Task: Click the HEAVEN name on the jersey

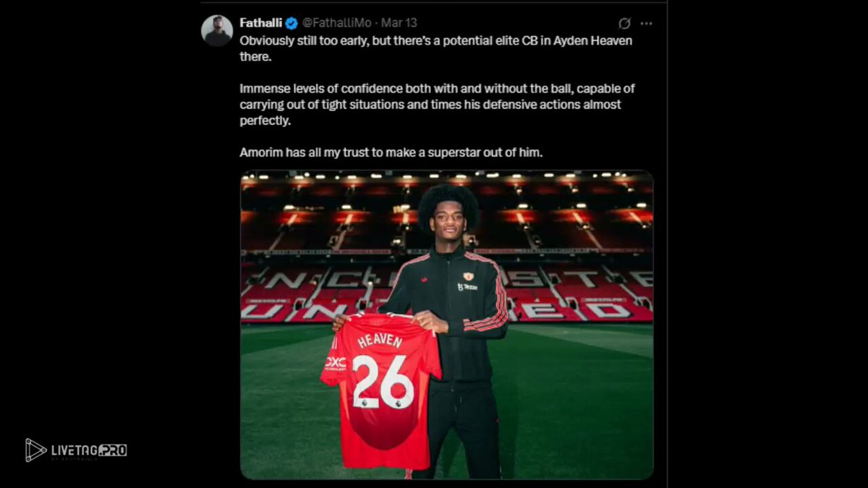Action: click(379, 340)
